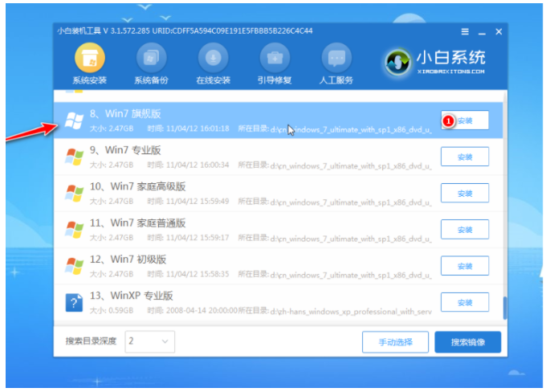Install Win7 家庭普通版 with its 安装 button

point(465,230)
